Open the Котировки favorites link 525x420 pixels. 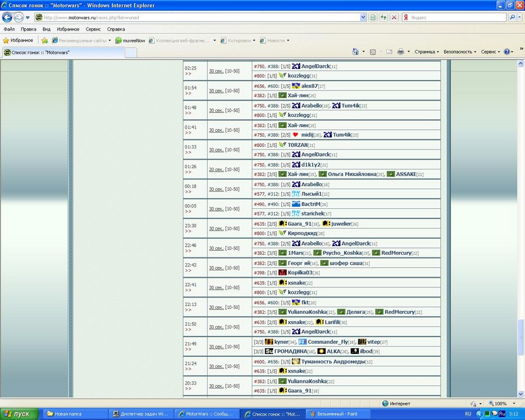coord(238,41)
